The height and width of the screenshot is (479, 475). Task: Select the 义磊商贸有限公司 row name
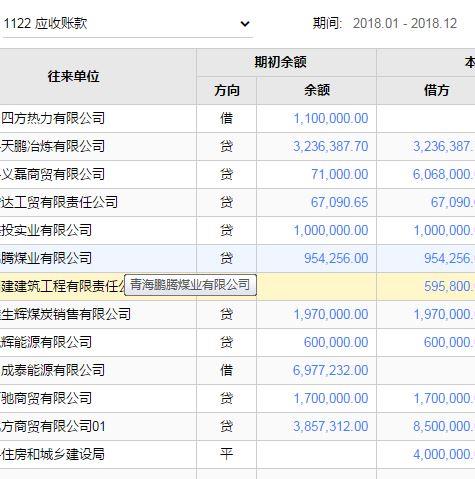tap(52, 174)
